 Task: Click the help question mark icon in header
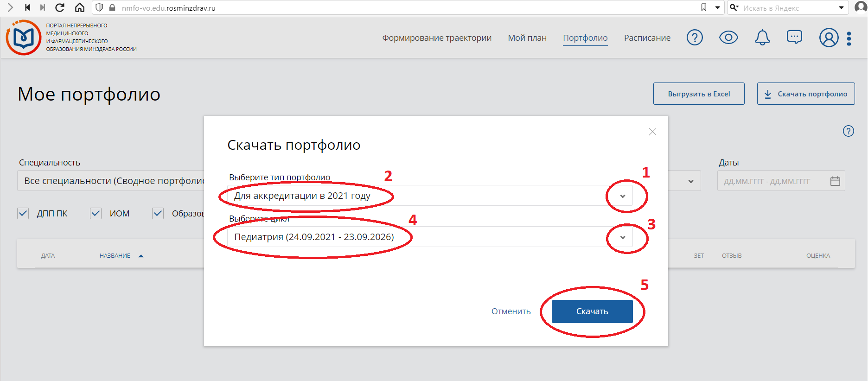click(x=694, y=38)
